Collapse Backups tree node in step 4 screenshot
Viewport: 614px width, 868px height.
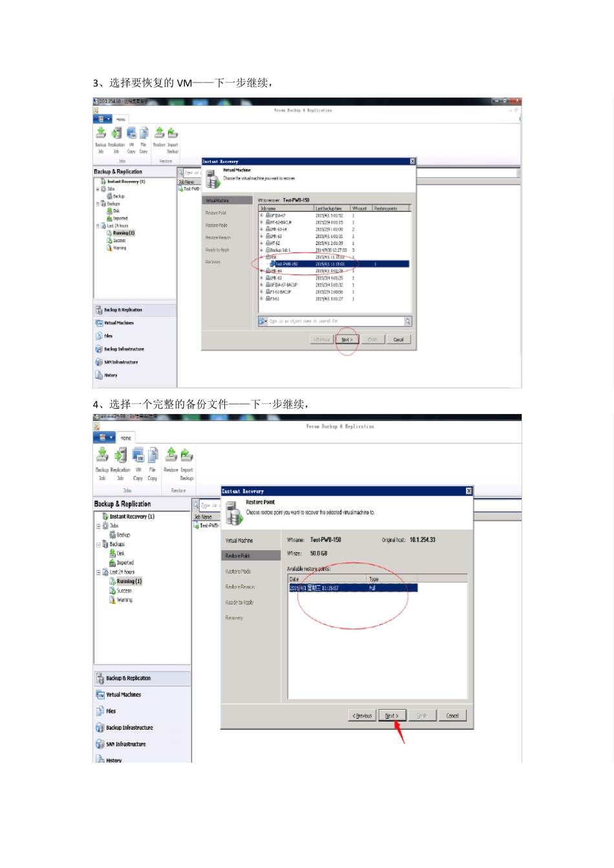click(x=99, y=544)
